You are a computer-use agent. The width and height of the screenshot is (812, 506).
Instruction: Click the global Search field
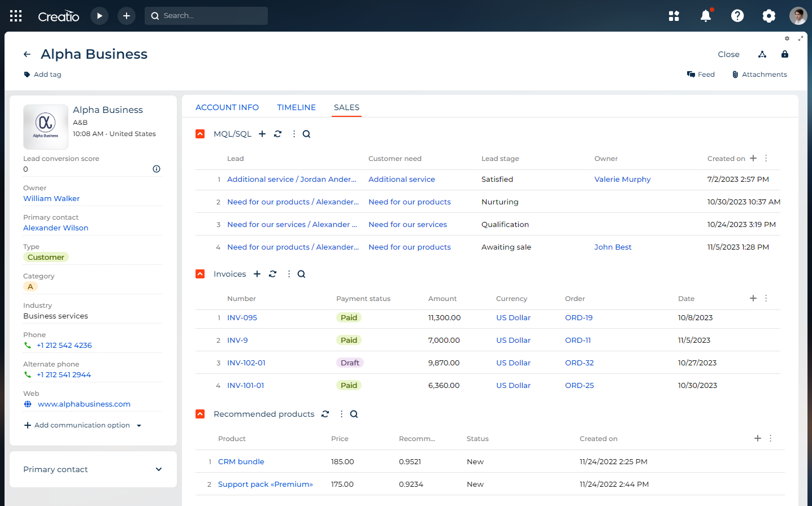(x=206, y=16)
